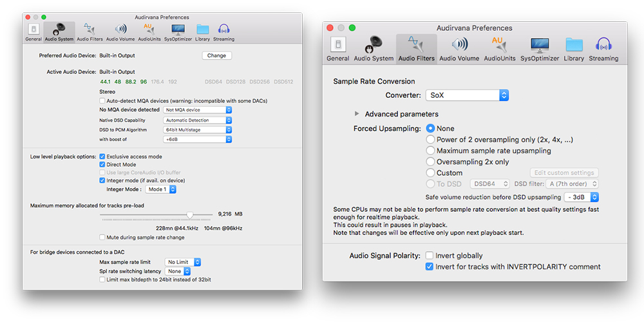Open DSD to PCM Algorithm 64bit Multistage dropdown
The height and width of the screenshot is (322, 644).
(198, 130)
